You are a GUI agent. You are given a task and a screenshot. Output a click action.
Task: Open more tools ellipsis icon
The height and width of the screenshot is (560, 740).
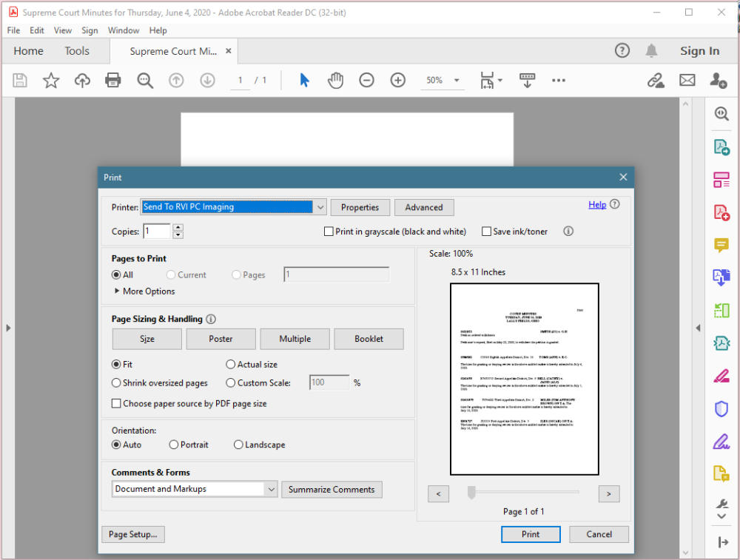click(x=558, y=80)
